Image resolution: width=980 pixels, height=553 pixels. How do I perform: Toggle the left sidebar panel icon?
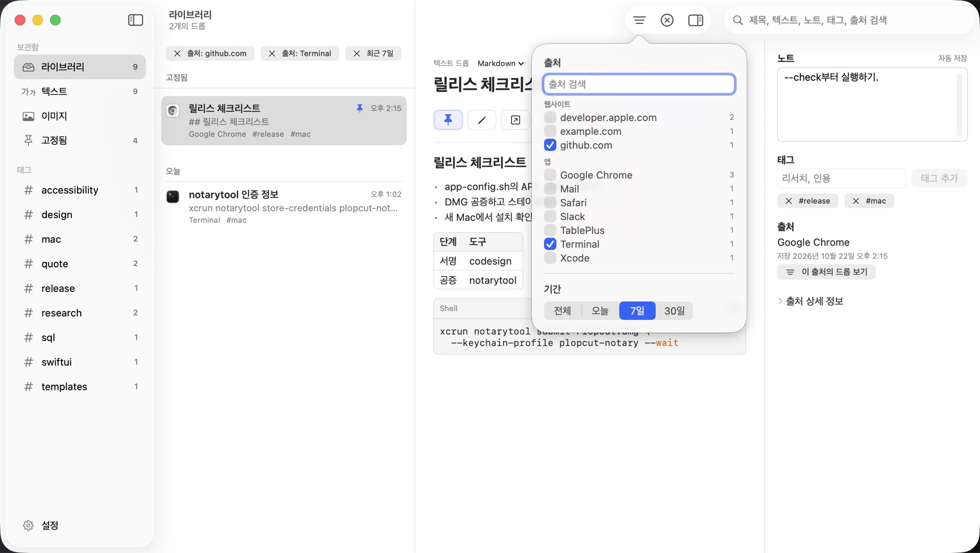136,20
